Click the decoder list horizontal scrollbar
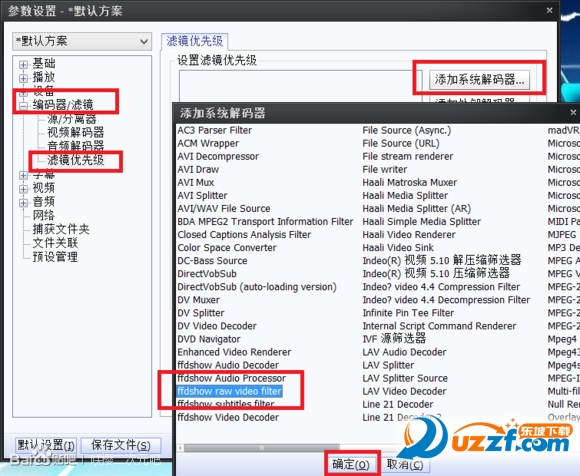The width and height of the screenshot is (580, 476). click(x=262, y=448)
